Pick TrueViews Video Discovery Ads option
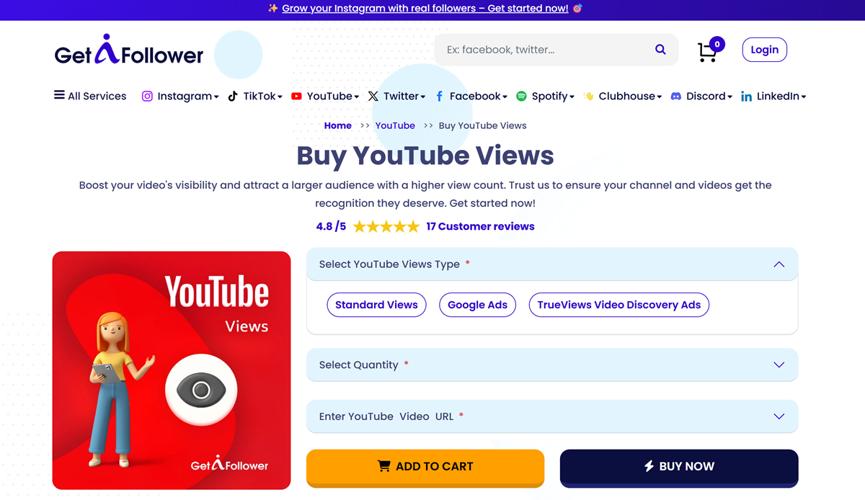865x500 pixels. (x=618, y=305)
